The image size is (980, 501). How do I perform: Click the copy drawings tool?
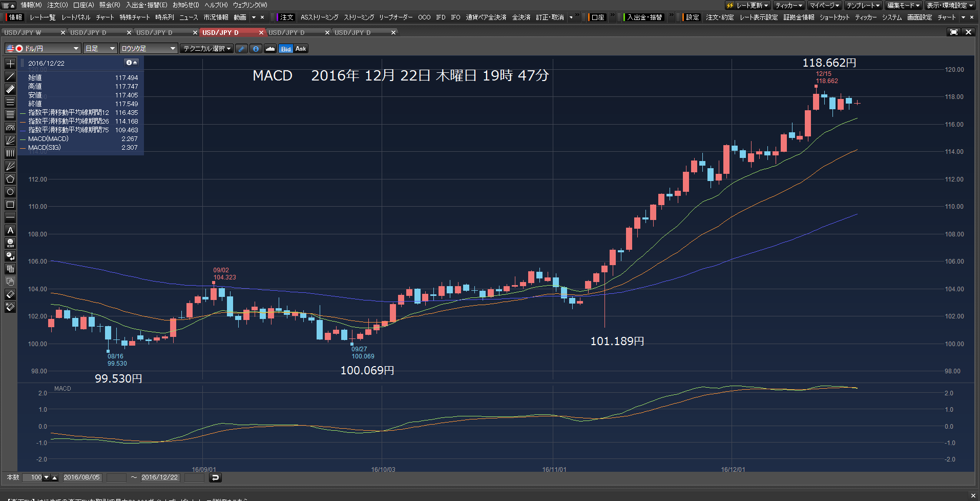pos(10,269)
